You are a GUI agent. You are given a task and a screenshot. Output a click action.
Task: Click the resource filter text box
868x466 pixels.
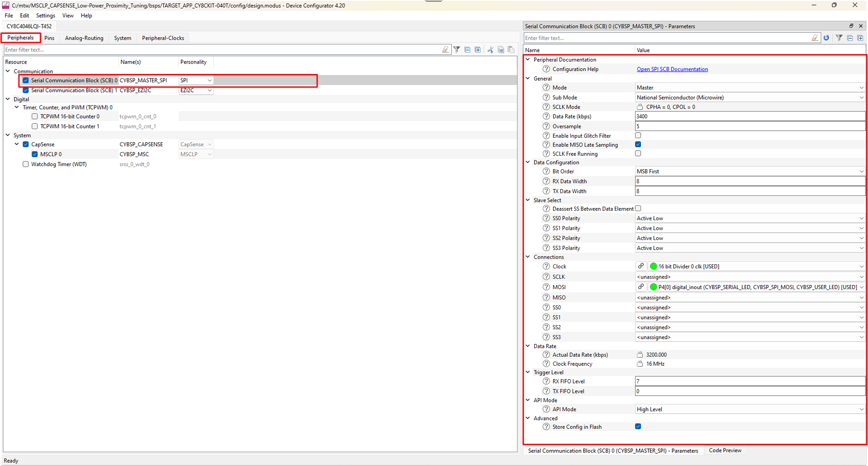tap(221, 50)
